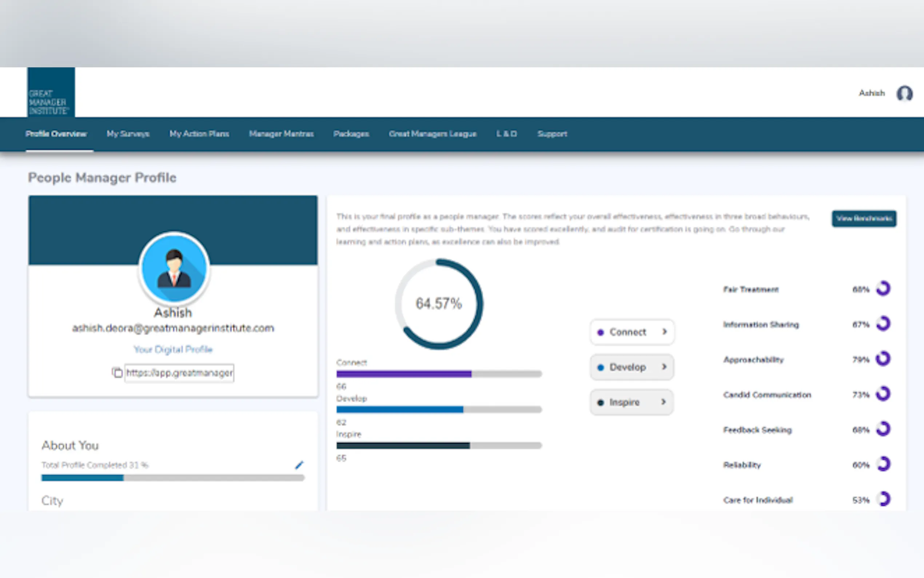This screenshot has width=924, height=578.
Task: Click the profile completed progress bar
Action: coord(173,478)
